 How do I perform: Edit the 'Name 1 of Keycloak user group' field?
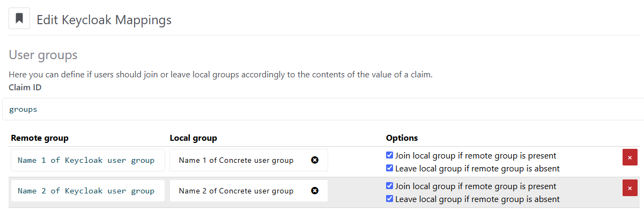[x=87, y=160]
